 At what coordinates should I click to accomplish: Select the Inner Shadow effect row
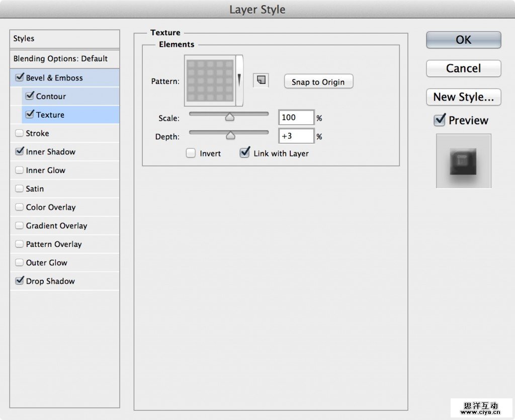point(51,152)
